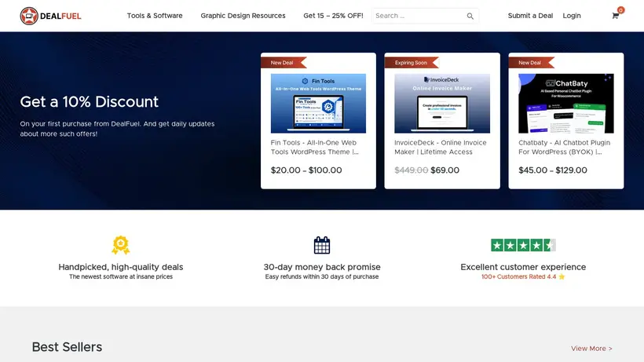Viewport: 644px width, 362px height.
Task: Open the ChatBaty product thumbnail
Action: point(566,104)
